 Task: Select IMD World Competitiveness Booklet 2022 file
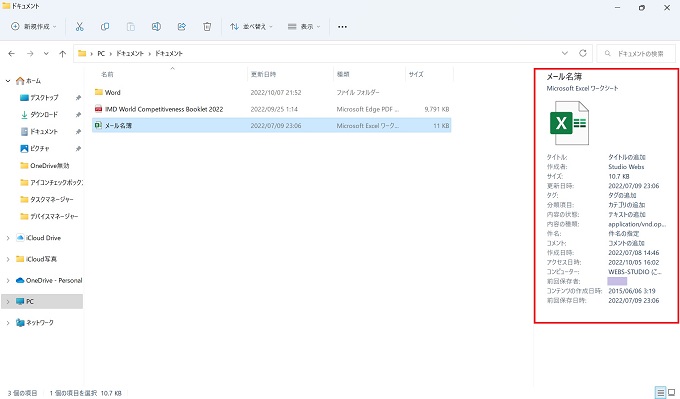coord(271,109)
